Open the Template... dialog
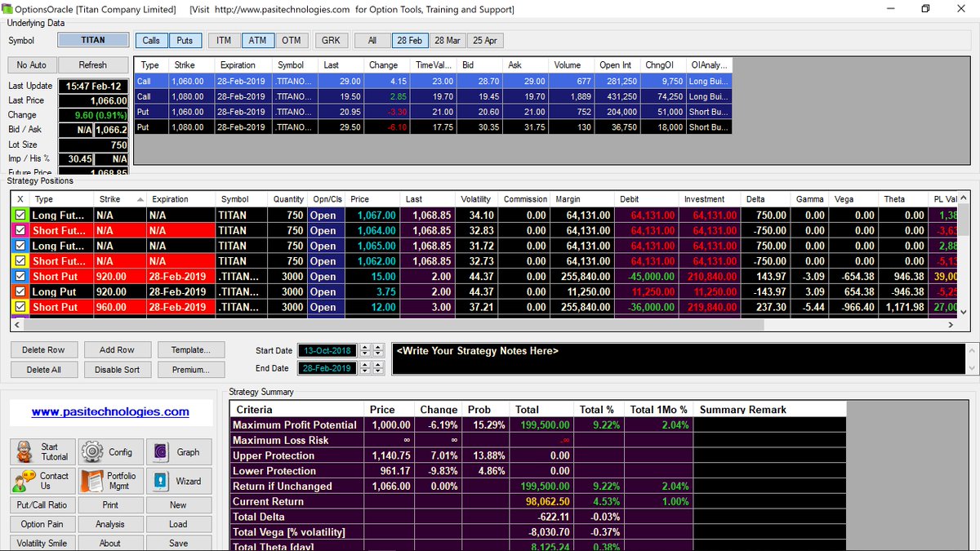 190,349
